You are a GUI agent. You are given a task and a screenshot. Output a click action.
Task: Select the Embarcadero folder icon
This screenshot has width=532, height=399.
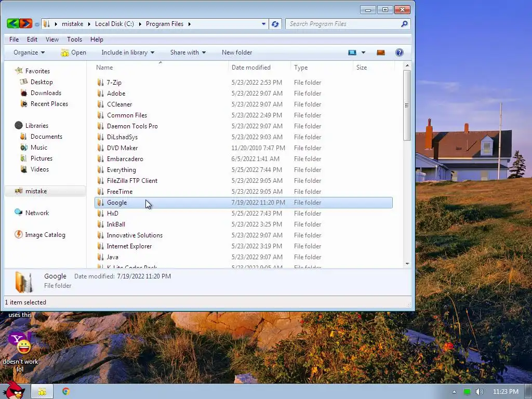(100, 159)
